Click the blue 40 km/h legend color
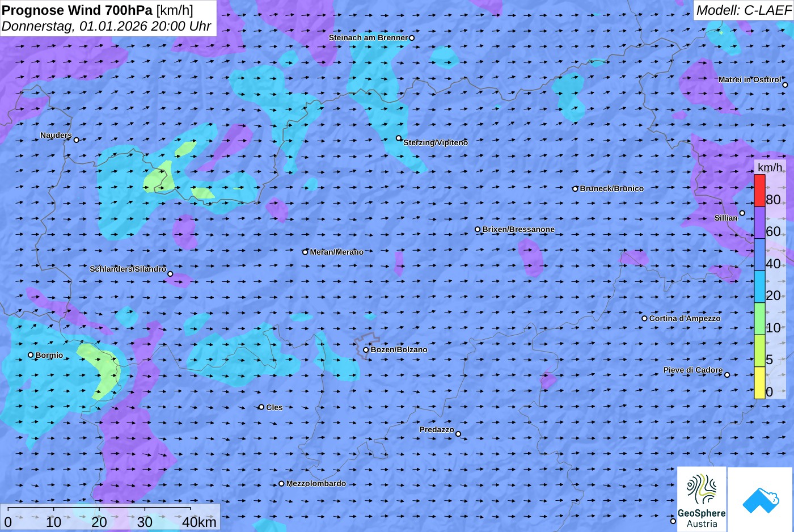Screen dimensions: 794x532 click(x=759, y=255)
